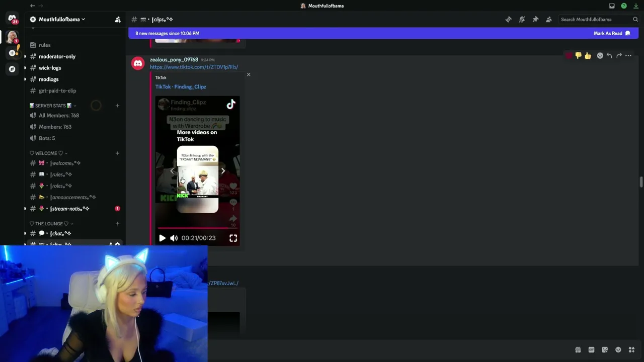This screenshot has height=362, width=644.
Task: Create channel in THE LOUNGE category
Action: [x=117, y=224]
